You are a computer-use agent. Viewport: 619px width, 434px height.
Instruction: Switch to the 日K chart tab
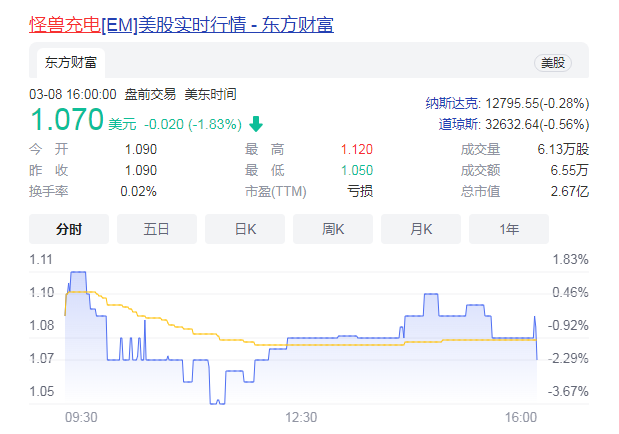pos(245,229)
